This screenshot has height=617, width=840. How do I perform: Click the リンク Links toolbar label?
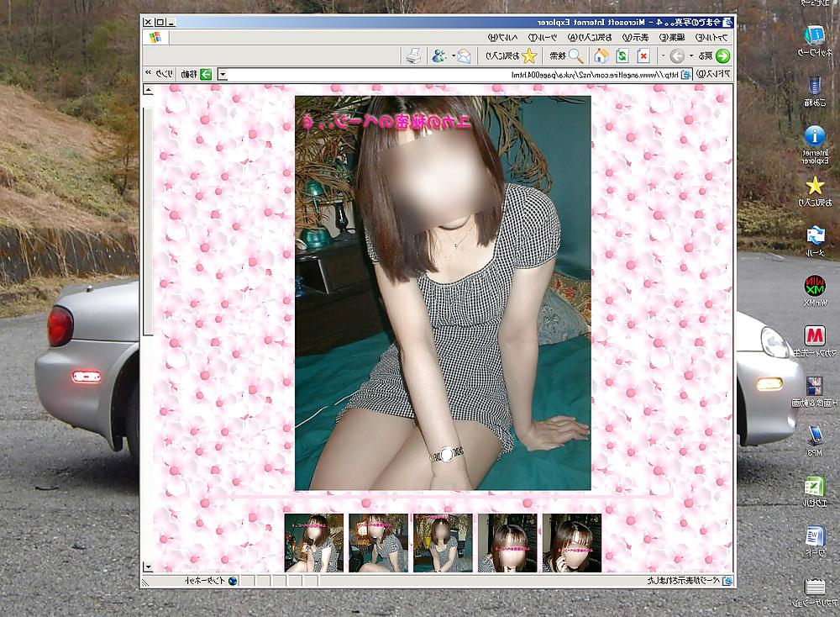point(164,75)
